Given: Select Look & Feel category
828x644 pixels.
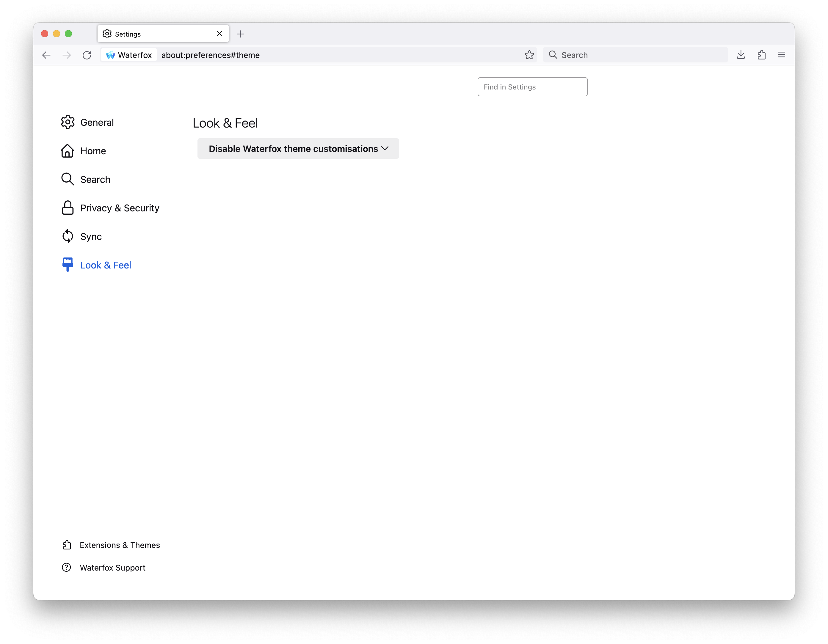Looking at the screenshot, I should tap(105, 265).
